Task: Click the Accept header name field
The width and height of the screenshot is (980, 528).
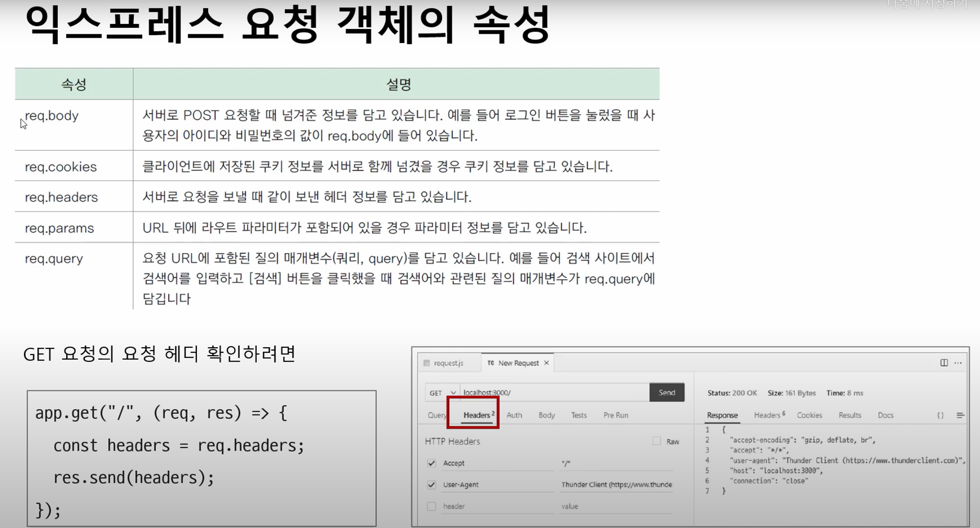Action: pos(498,463)
